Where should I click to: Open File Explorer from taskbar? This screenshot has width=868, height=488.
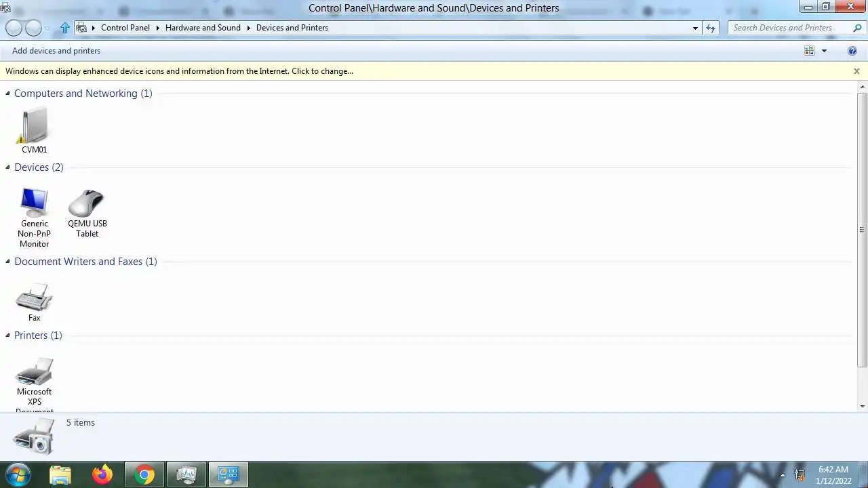(60, 474)
